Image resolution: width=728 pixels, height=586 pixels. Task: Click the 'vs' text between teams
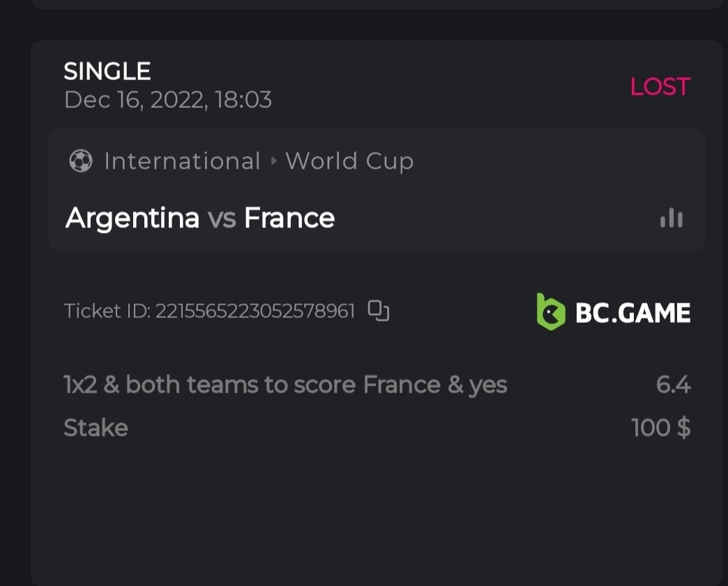point(222,219)
